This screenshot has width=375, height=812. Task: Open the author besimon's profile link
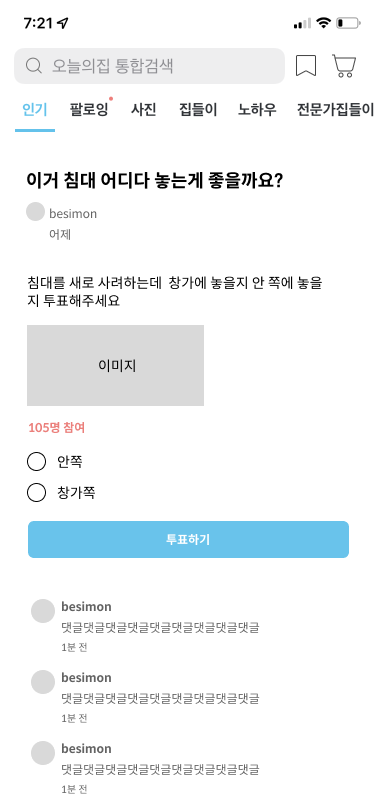(x=73, y=213)
